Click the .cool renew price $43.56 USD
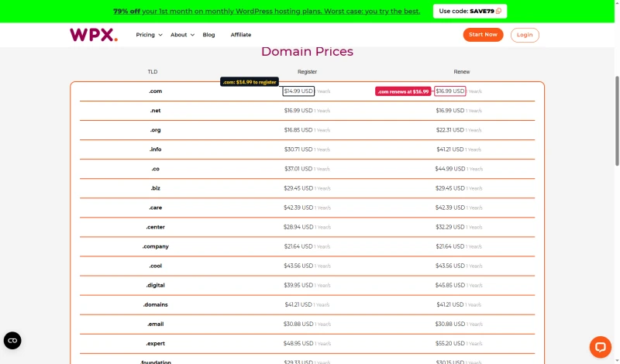Viewport: 620px width, 364px height. pyautogui.click(x=450, y=266)
